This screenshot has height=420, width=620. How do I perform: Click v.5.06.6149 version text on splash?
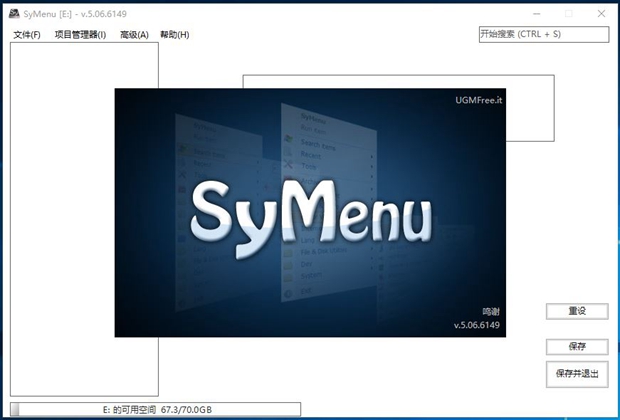(476, 325)
